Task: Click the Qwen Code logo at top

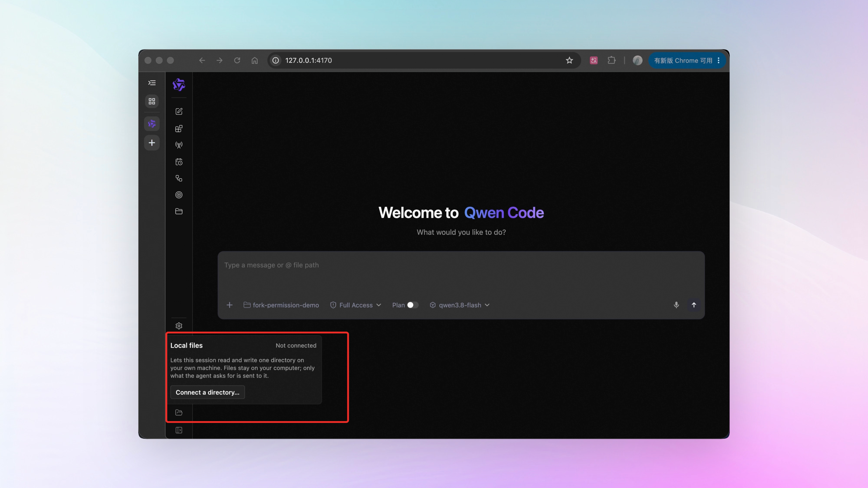Action: click(x=179, y=85)
